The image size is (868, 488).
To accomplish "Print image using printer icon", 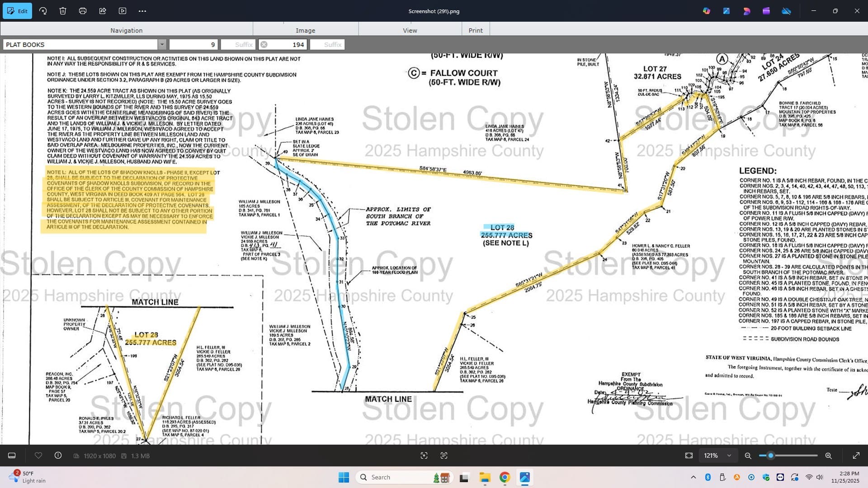I will pos(83,11).
